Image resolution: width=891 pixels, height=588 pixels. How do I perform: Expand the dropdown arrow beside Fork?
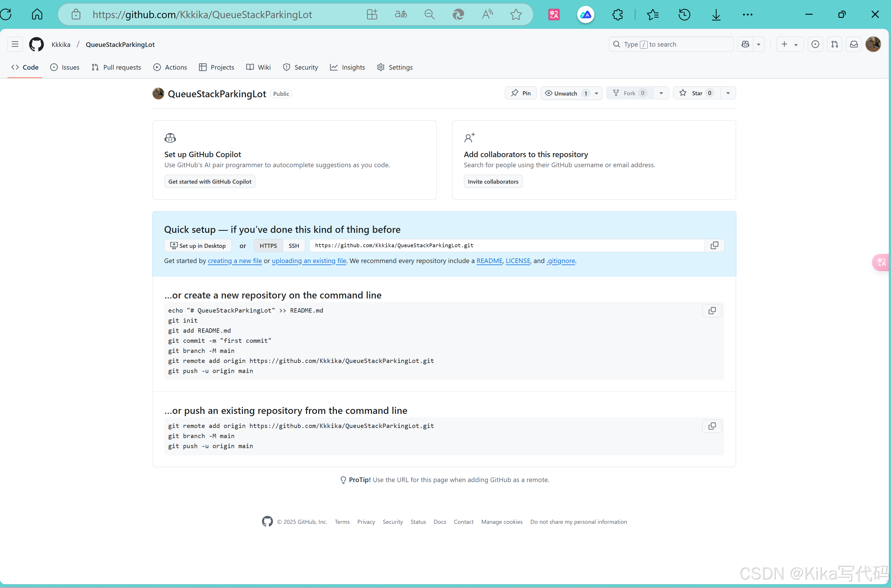coord(661,93)
